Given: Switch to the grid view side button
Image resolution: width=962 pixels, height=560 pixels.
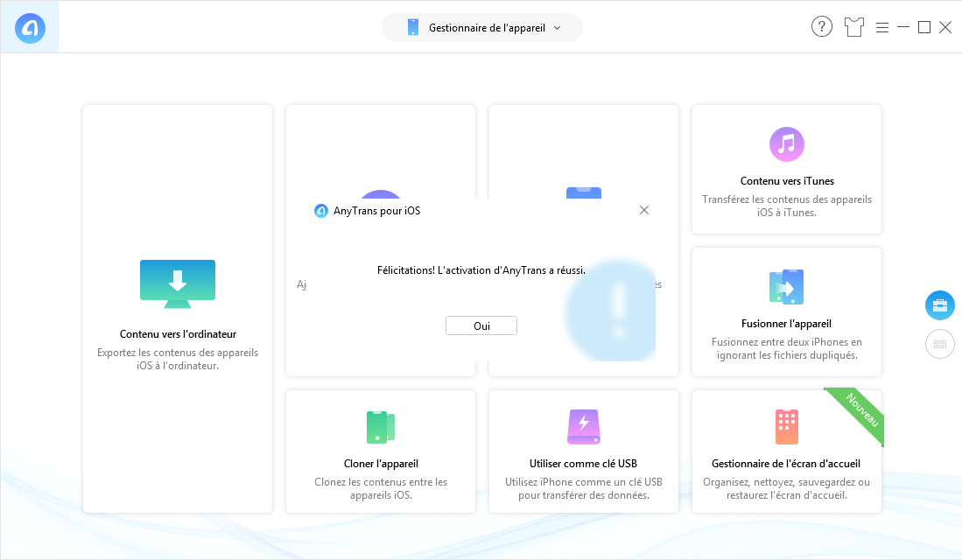Looking at the screenshot, I should pyautogui.click(x=940, y=344).
